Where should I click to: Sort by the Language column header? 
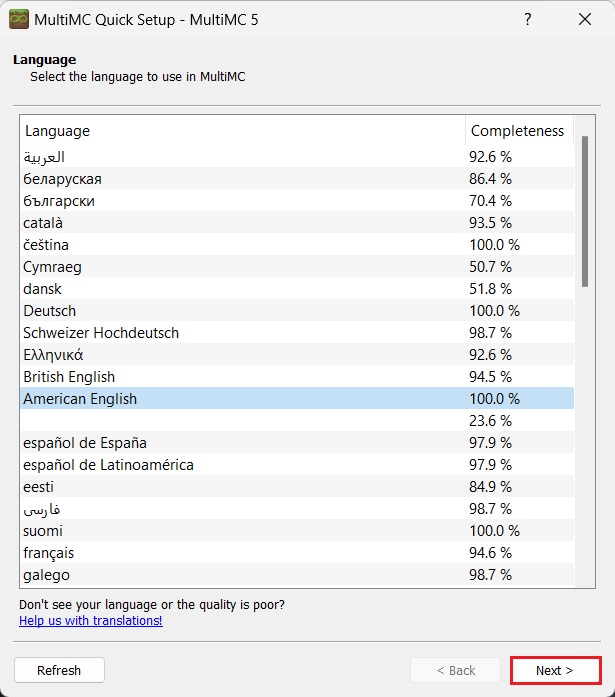coord(243,131)
